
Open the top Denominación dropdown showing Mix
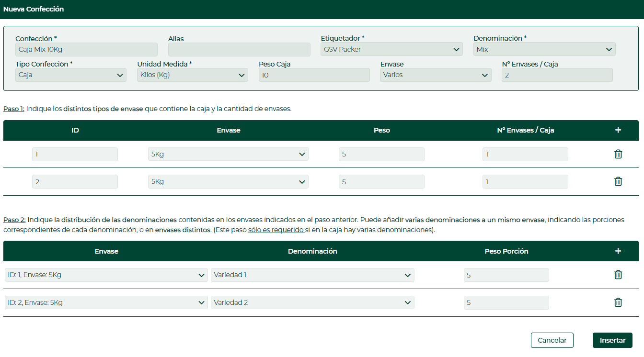[544, 49]
